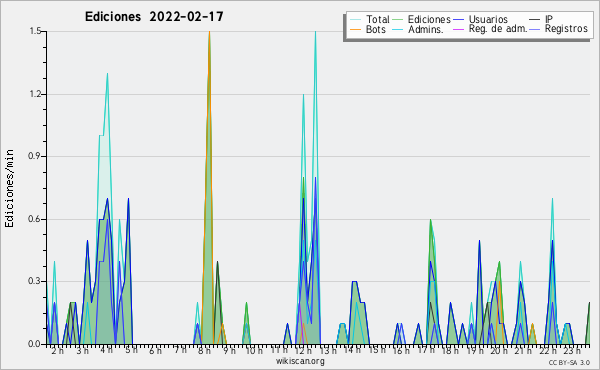
Task: Click the '21 h' x-axis label
Action: pos(524,351)
